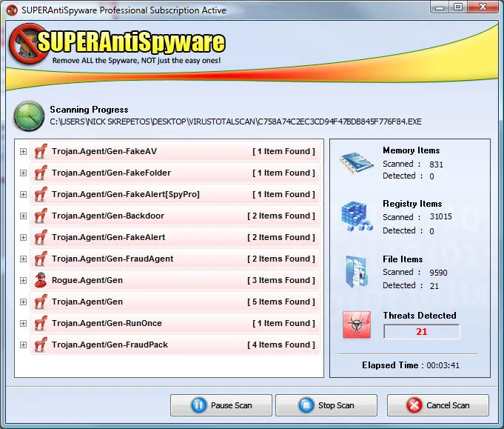Click the green radar scanning progress icon
Viewport: 504px width, 429px height.
click(29, 116)
